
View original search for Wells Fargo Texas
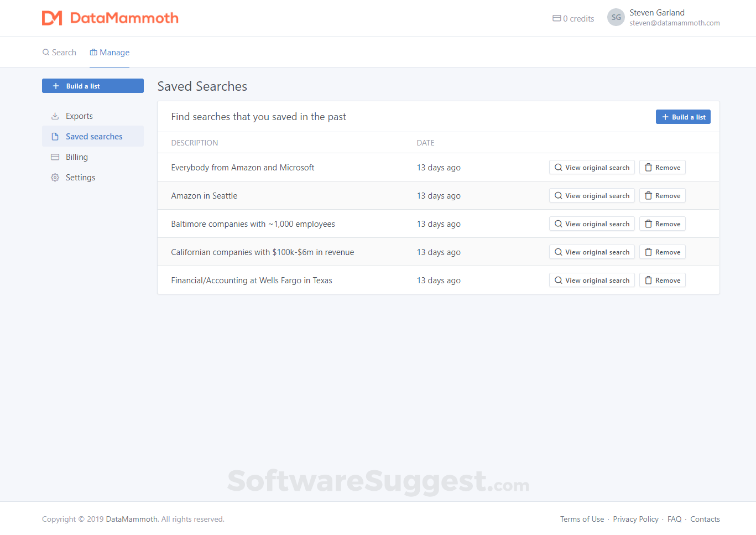[x=592, y=281]
